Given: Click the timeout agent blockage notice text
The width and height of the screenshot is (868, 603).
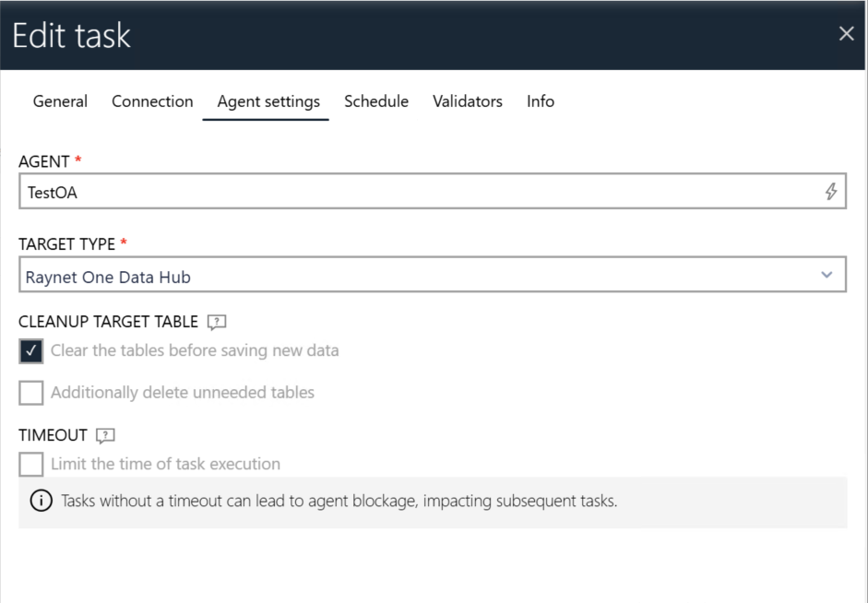Looking at the screenshot, I should (x=339, y=502).
